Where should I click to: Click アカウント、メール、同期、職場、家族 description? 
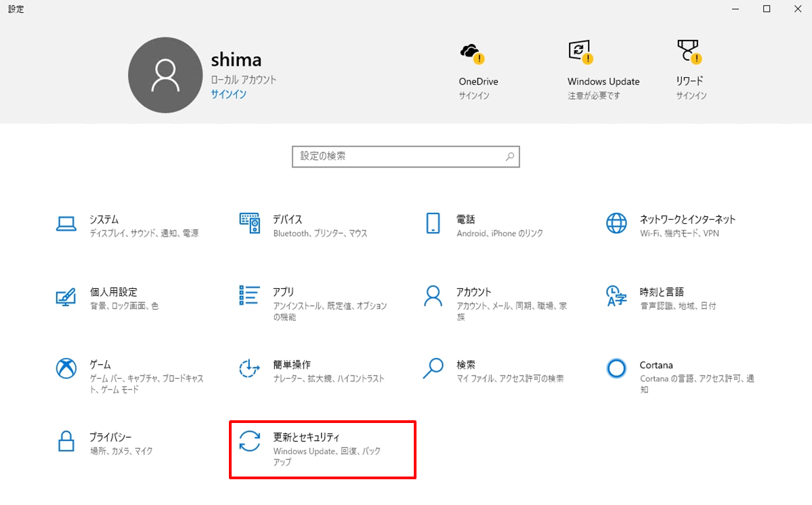[511, 311]
